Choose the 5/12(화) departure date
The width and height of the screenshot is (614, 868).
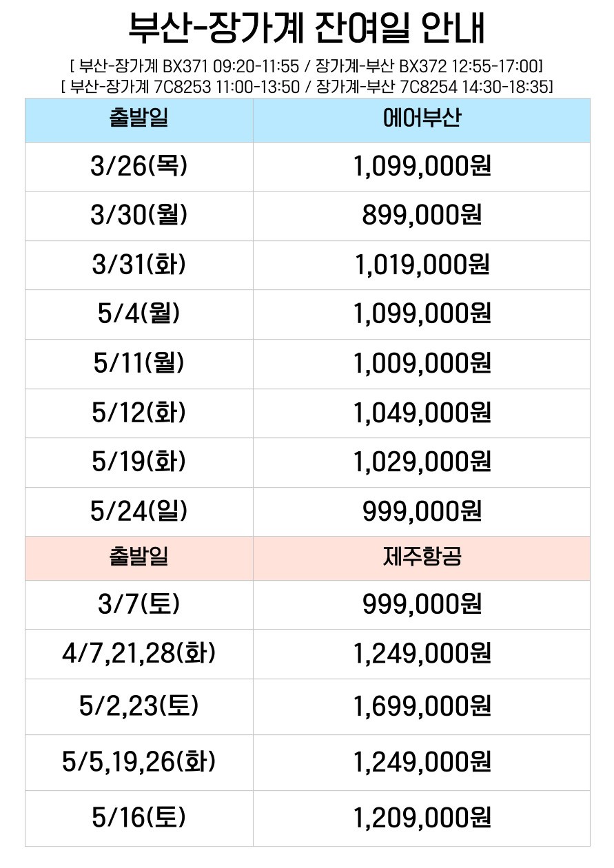tap(139, 413)
